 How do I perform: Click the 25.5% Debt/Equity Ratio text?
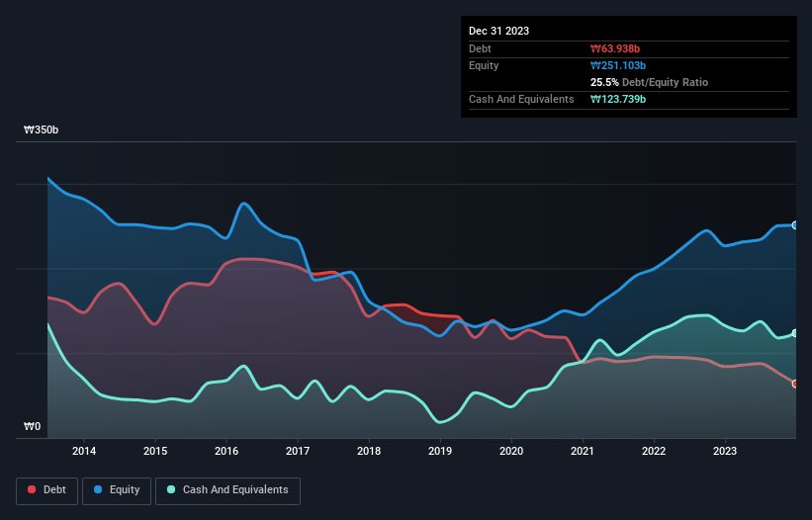coord(649,82)
